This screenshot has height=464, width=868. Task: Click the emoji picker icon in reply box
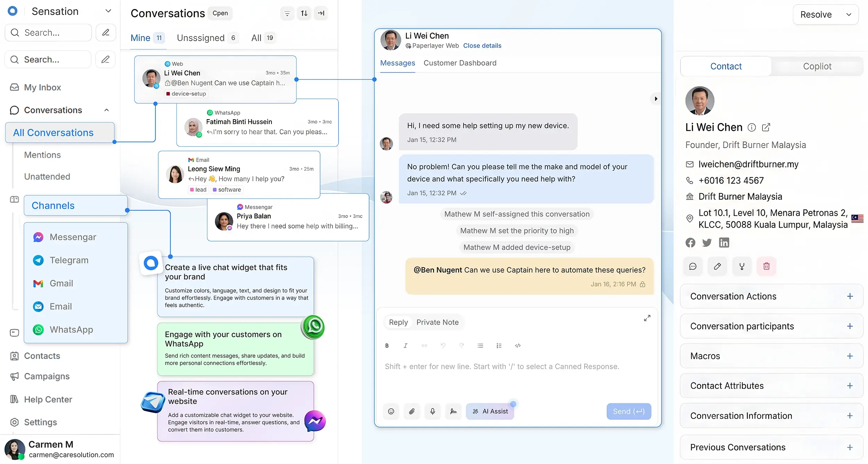point(391,411)
